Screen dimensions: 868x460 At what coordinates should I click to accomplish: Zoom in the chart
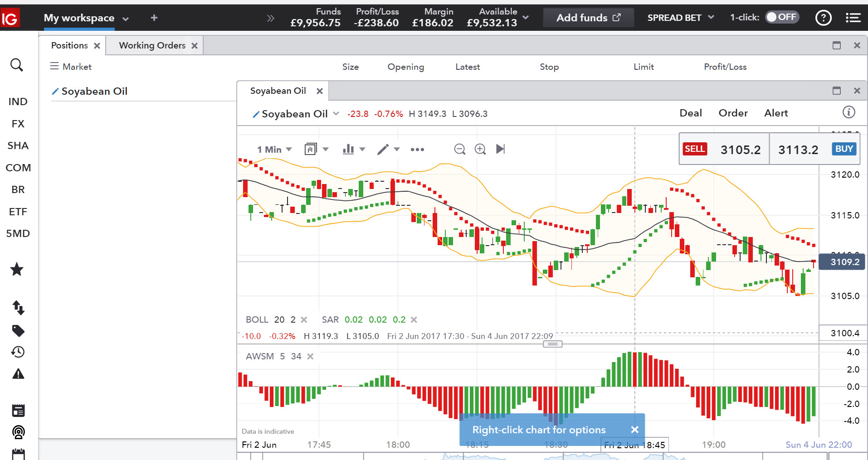pyautogui.click(x=480, y=149)
